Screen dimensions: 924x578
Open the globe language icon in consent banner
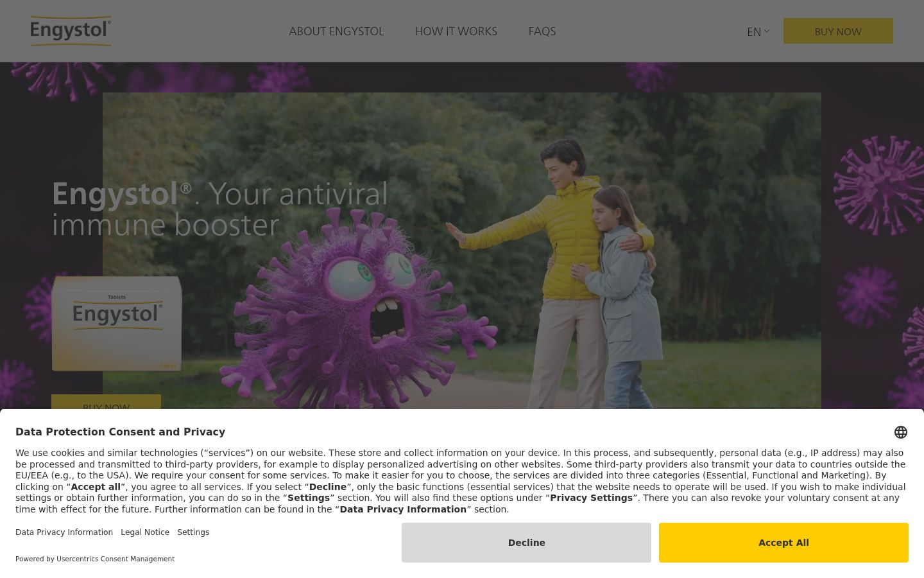tap(901, 432)
